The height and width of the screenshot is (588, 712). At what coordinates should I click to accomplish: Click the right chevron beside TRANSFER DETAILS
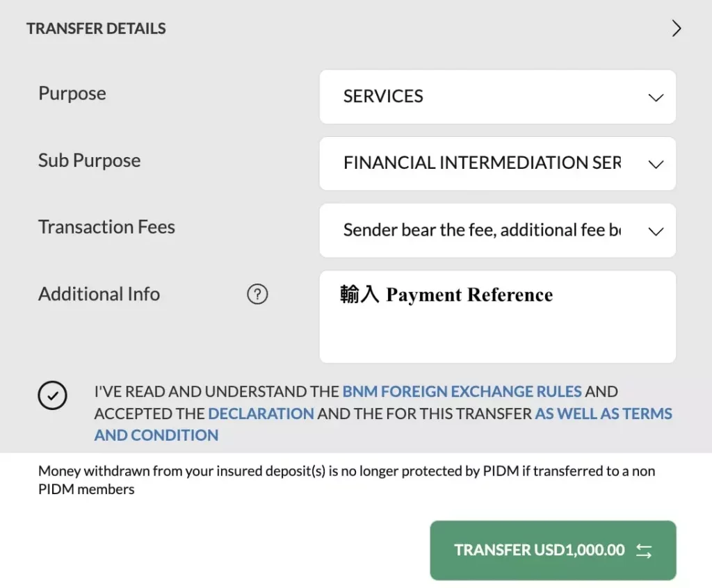pos(675,28)
